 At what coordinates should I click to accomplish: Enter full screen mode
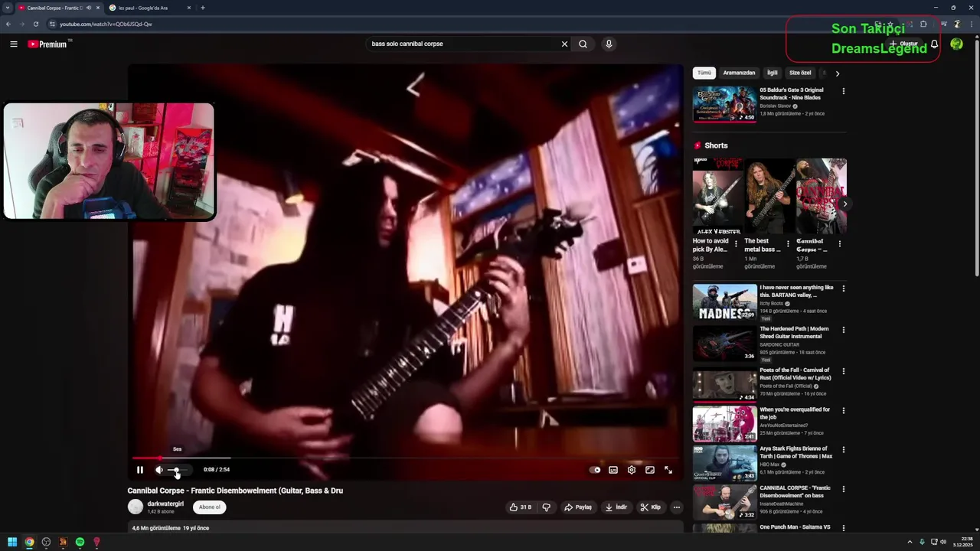pos(668,470)
